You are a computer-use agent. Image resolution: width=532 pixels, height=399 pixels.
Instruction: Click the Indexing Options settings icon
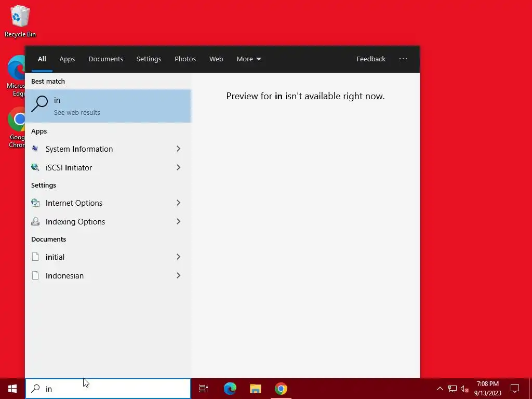35,221
